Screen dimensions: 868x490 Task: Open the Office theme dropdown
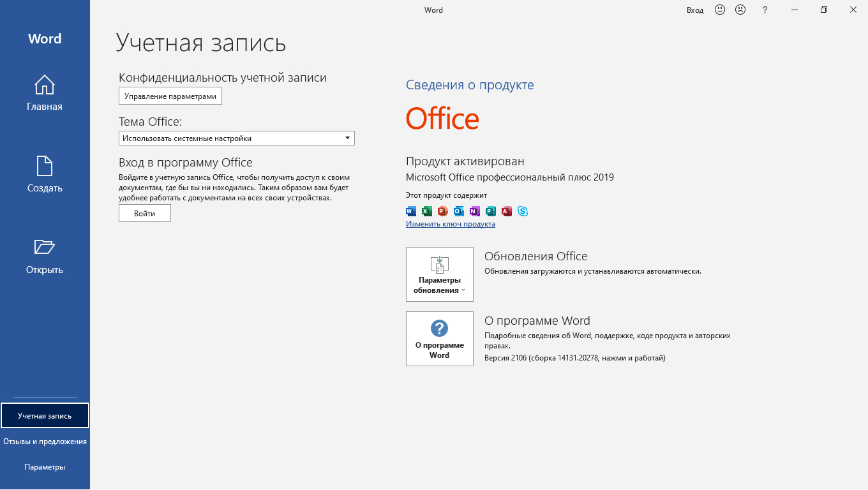pos(348,138)
